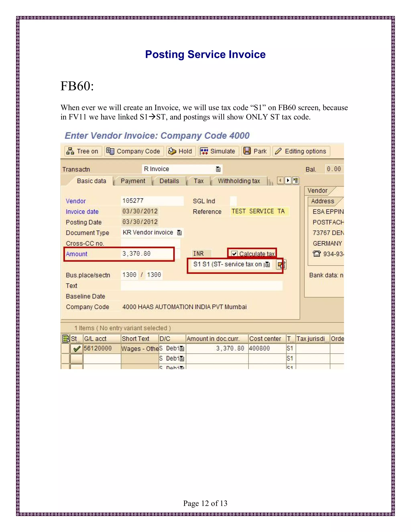Click the G/L acct column header
Viewport: 411px width, 532px height.
pyautogui.click(x=102, y=339)
